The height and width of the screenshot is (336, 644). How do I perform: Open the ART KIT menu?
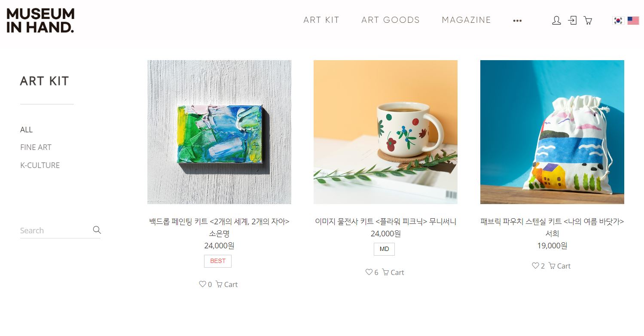[x=321, y=20]
